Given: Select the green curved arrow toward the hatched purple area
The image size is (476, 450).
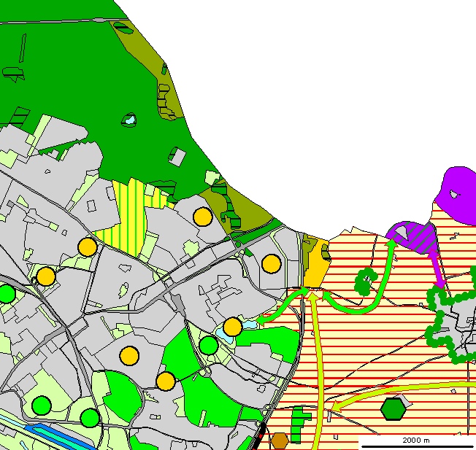Looking at the screenshot, I should pyautogui.click(x=360, y=277).
